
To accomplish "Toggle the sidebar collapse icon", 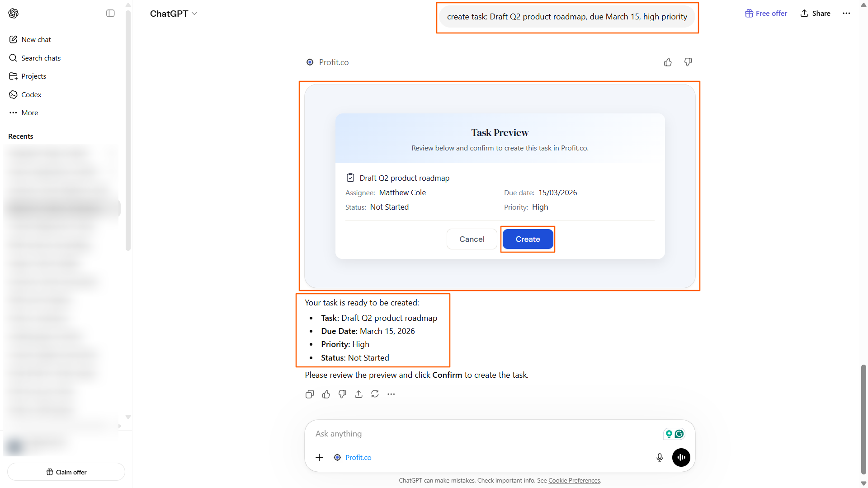I will click(110, 13).
